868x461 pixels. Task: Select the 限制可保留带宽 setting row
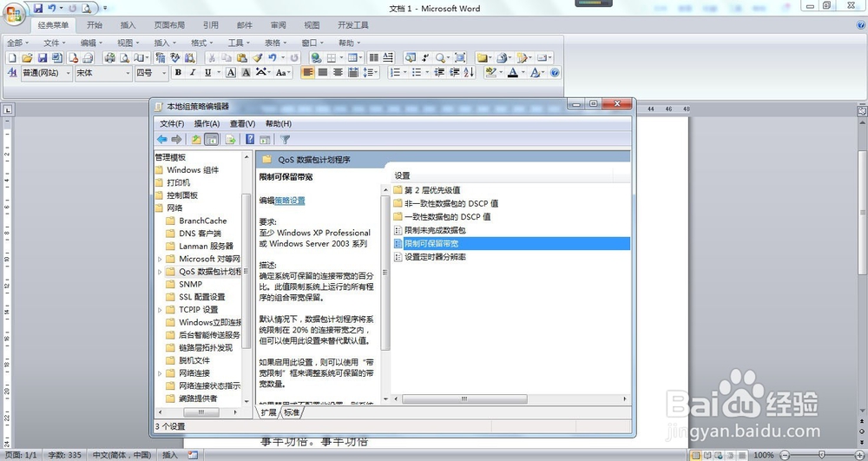coord(511,243)
